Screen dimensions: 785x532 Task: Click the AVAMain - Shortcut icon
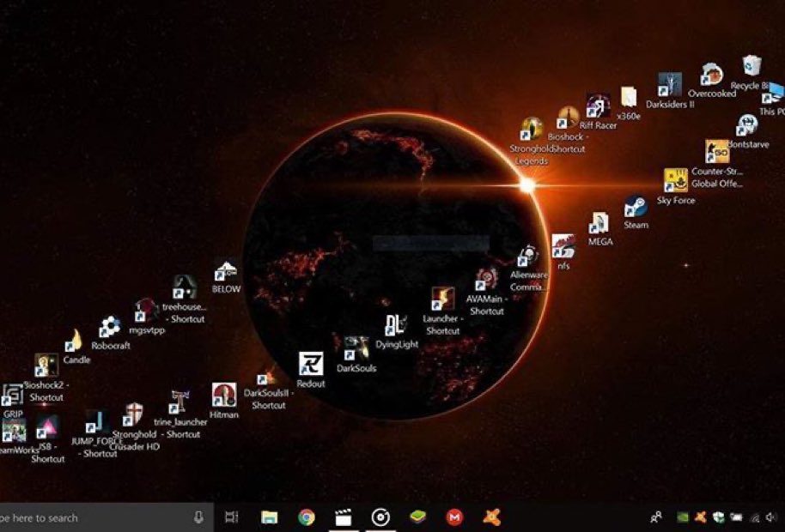(486, 279)
